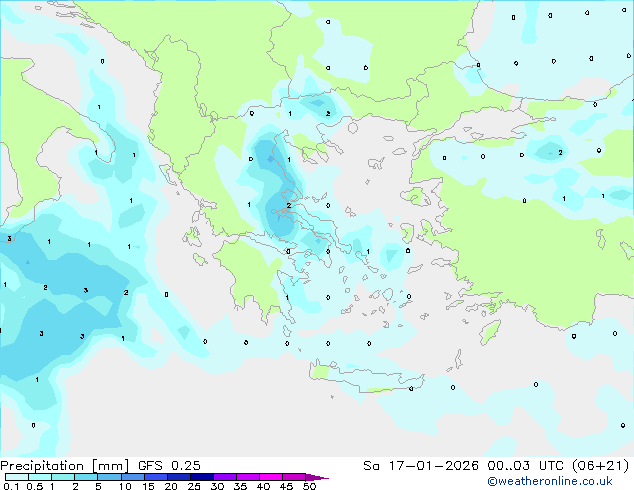This screenshot has height=490, width=634.
Task: Click the '0.5' legend scale number
Action: click(x=35, y=486)
